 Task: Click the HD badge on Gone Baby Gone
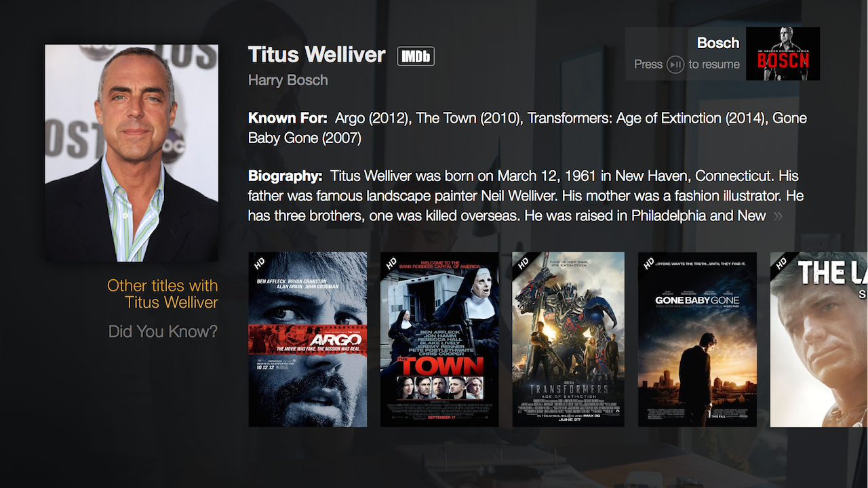pos(649,263)
